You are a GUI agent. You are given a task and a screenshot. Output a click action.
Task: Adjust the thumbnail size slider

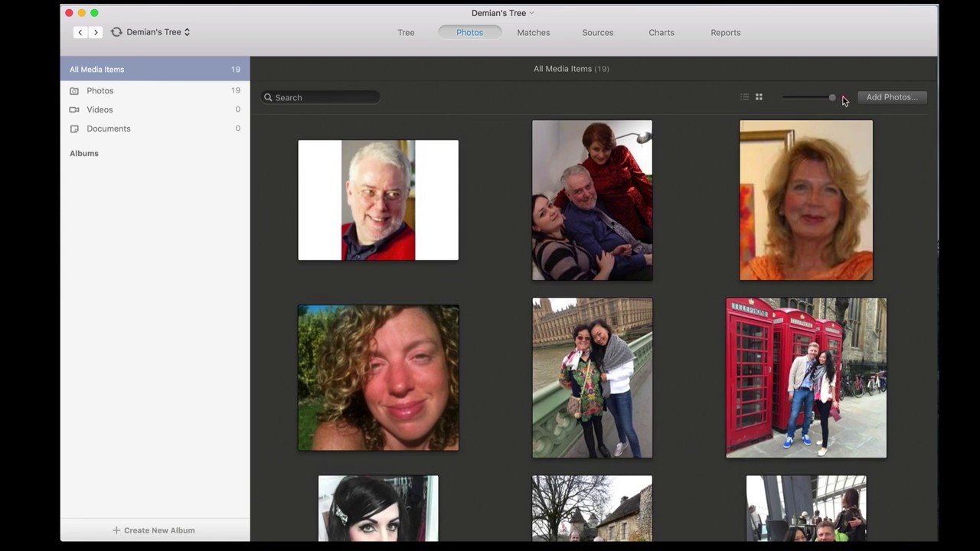(x=808, y=97)
